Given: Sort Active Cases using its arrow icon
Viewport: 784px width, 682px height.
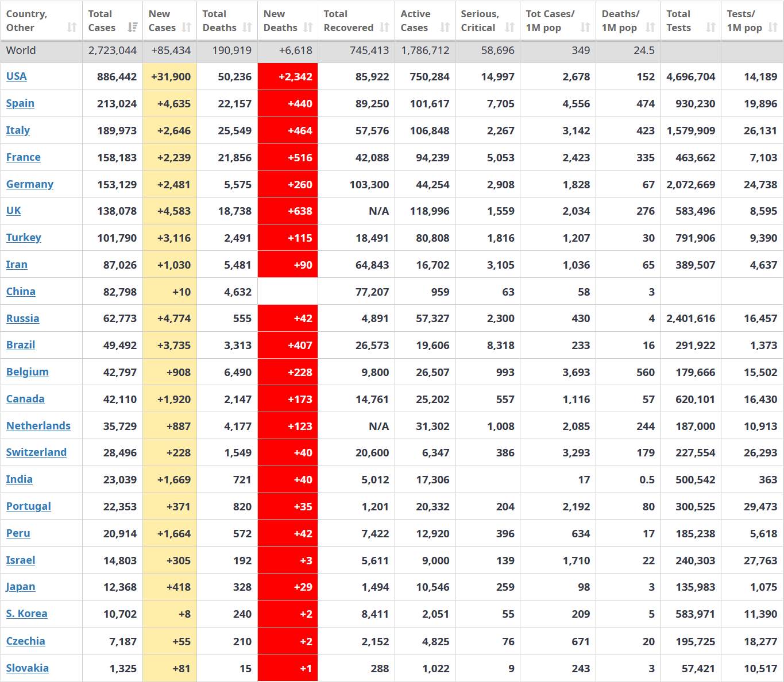Looking at the screenshot, I should pyautogui.click(x=445, y=28).
